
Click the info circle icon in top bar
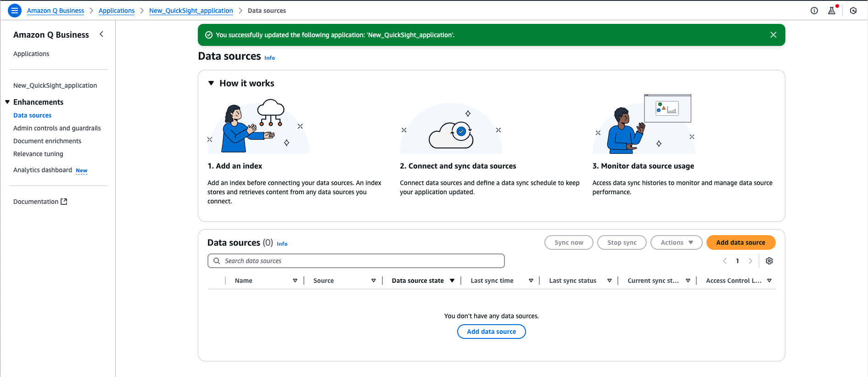[x=814, y=11]
